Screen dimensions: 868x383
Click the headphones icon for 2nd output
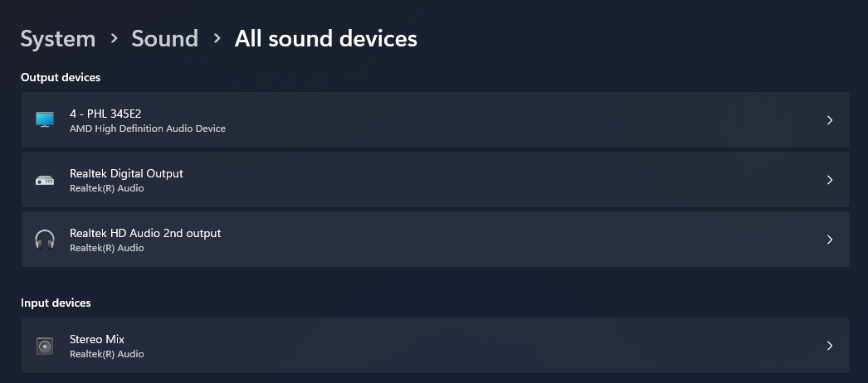(x=45, y=240)
